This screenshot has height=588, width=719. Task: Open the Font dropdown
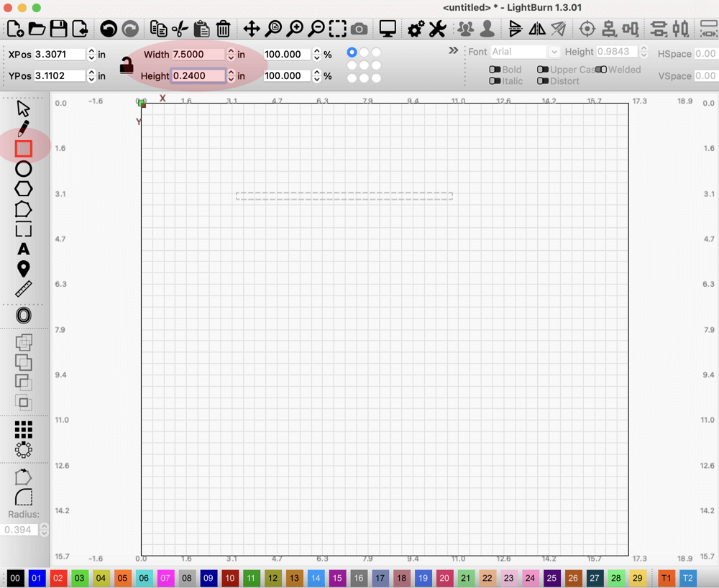click(x=524, y=52)
